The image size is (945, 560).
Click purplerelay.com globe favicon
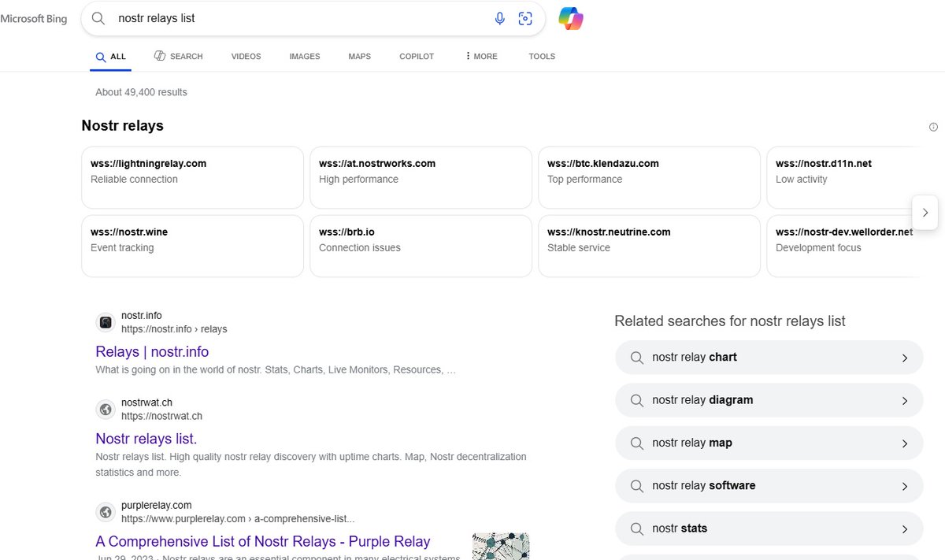click(106, 512)
